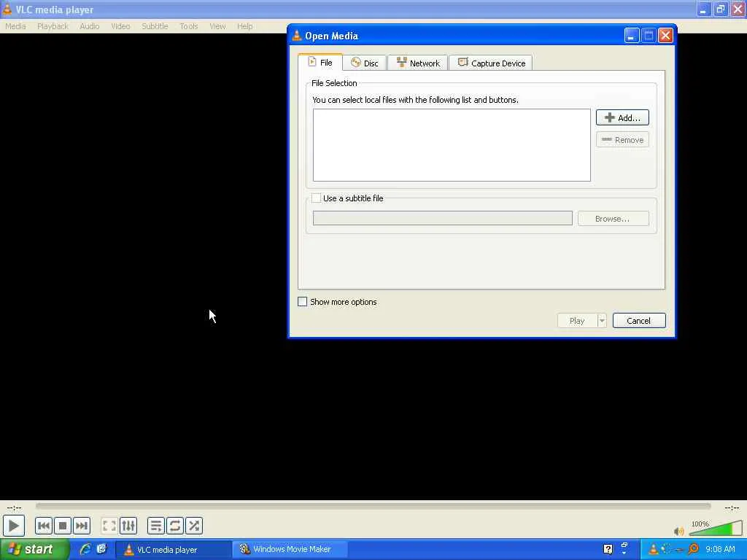Open the Playback menu

click(x=53, y=26)
